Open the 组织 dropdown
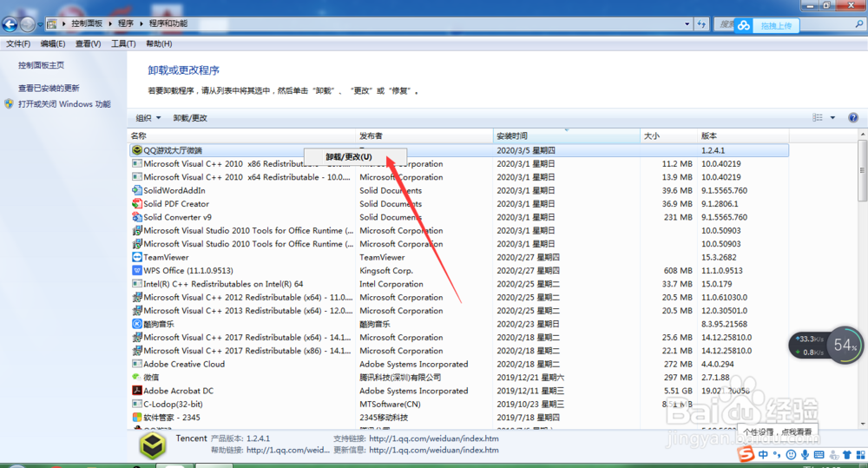 pyautogui.click(x=148, y=118)
